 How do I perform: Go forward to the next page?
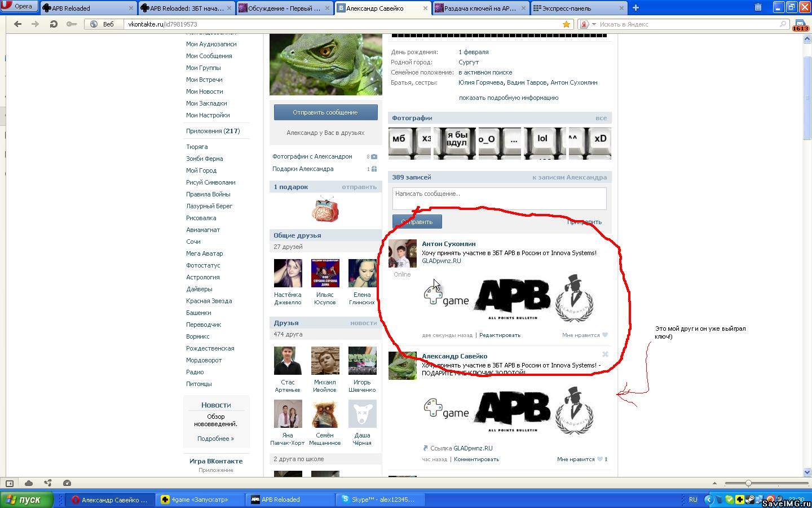click(36, 24)
